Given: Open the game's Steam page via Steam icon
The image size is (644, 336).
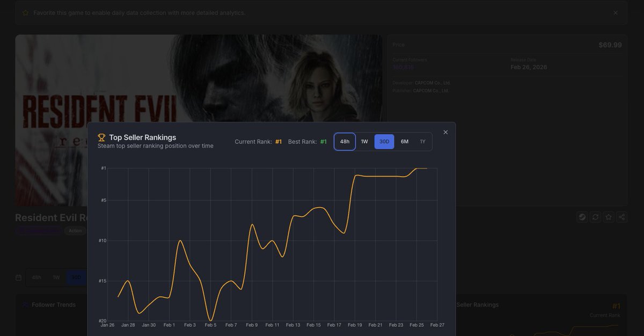Looking at the screenshot, I should (582, 217).
